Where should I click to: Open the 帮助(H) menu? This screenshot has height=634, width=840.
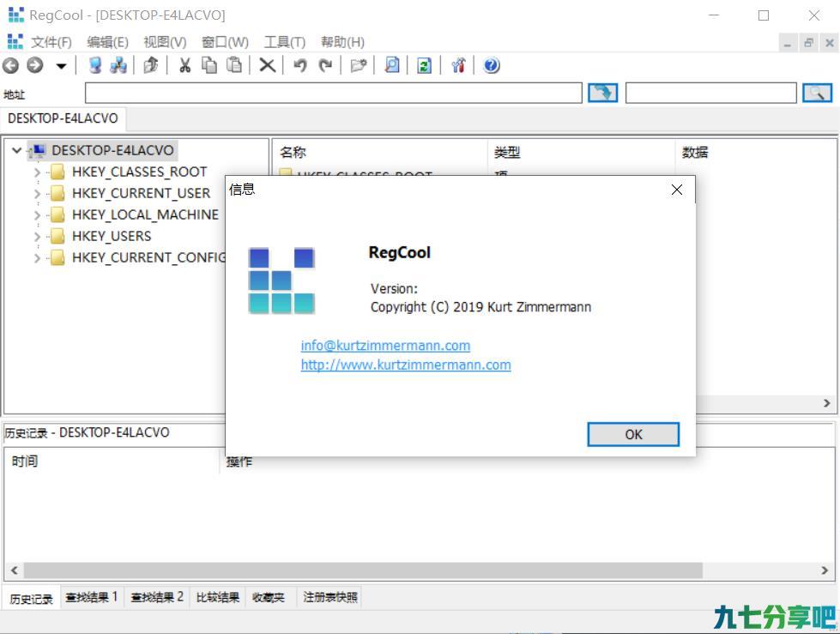point(342,42)
